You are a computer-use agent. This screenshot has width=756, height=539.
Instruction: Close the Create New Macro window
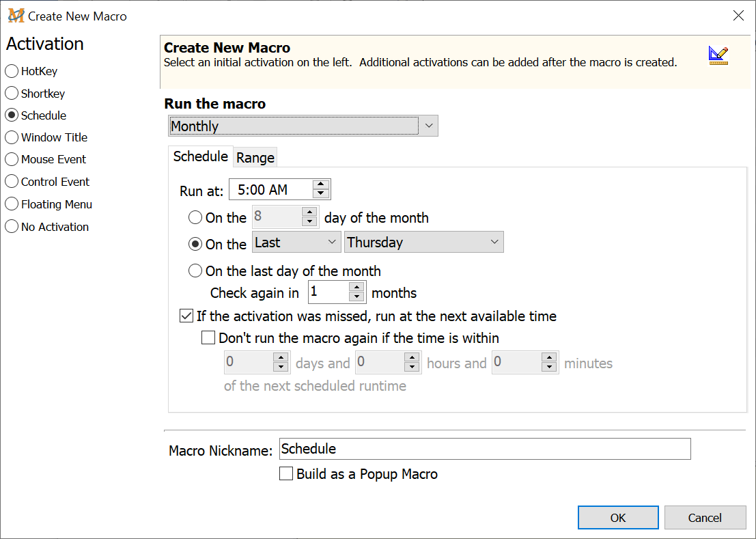738,16
